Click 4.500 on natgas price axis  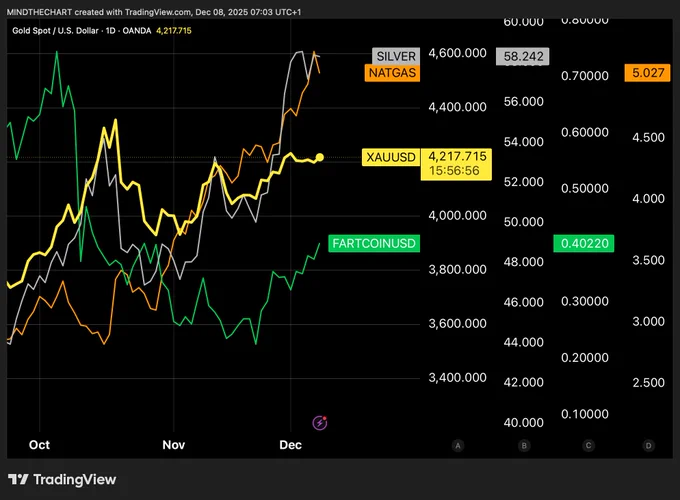648,137
